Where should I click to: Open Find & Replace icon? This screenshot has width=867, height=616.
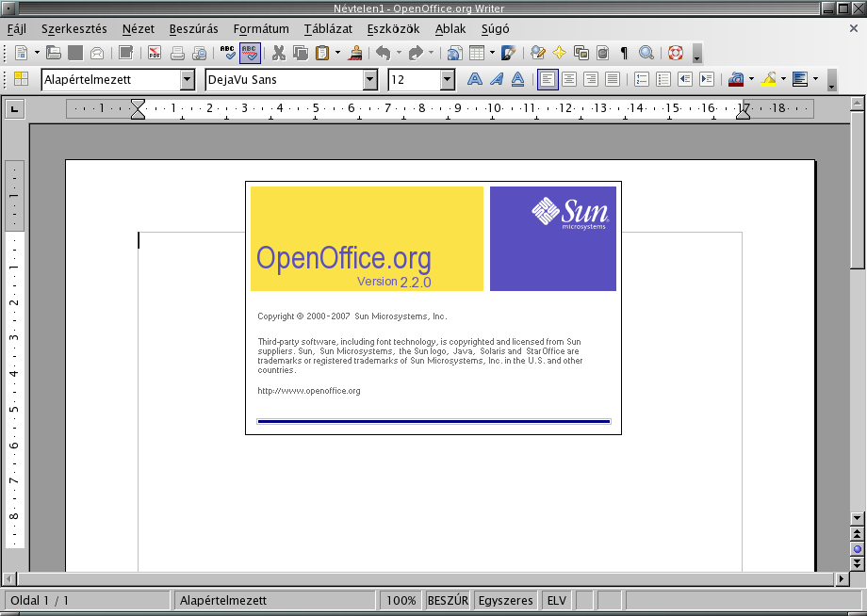point(537,53)
